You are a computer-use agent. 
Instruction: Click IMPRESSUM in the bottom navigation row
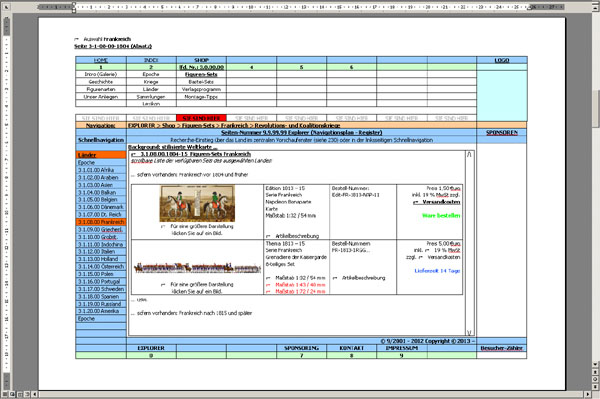pyautogui.click(x=401, y=348)
